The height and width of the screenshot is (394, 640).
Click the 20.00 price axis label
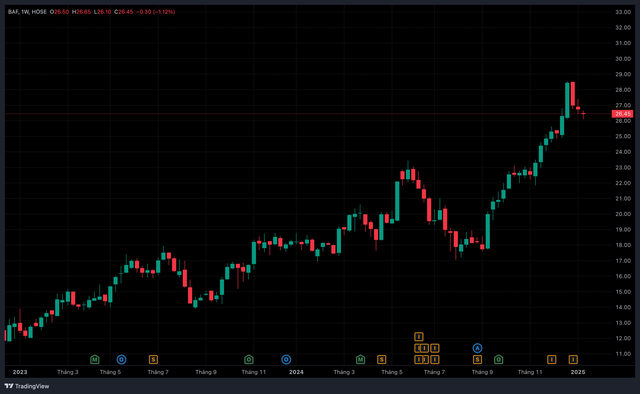click(x=623, y=214)
